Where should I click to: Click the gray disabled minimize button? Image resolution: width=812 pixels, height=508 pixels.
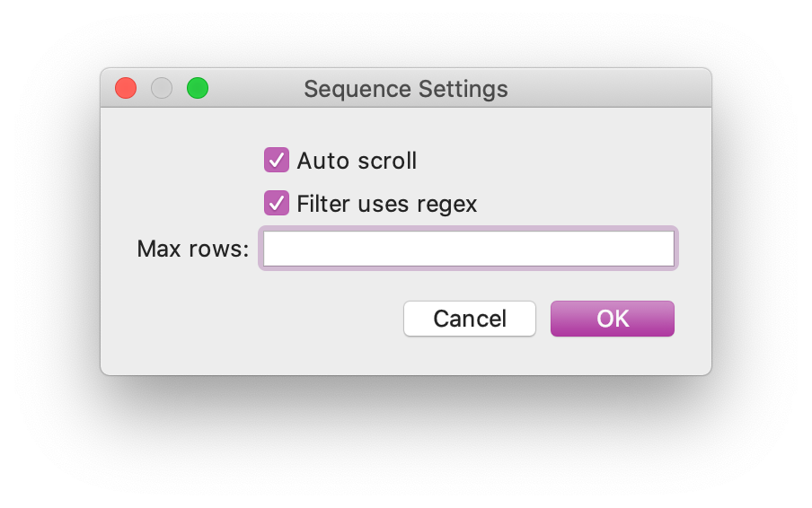(x=162, y=88)
